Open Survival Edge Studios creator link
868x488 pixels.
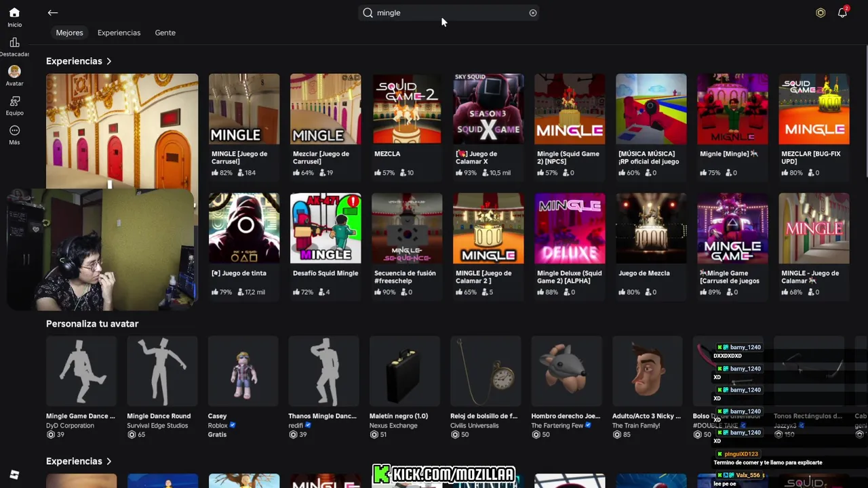coord(158,426)
